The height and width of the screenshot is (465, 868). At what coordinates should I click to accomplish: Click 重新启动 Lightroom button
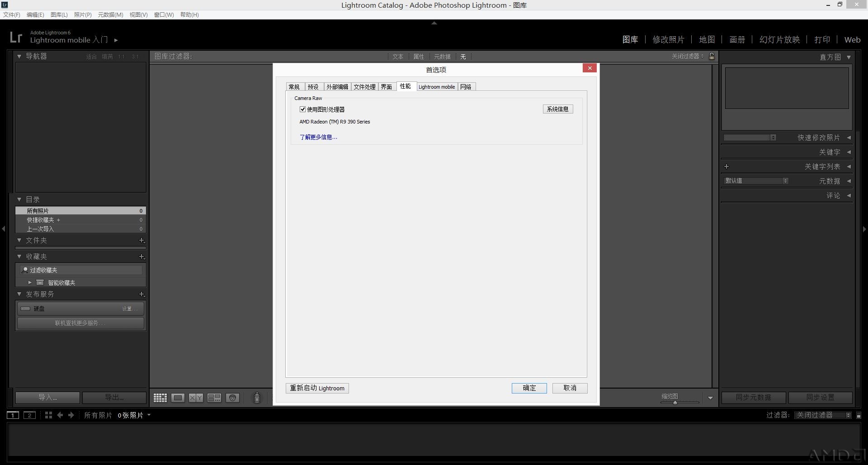[317, 388]
